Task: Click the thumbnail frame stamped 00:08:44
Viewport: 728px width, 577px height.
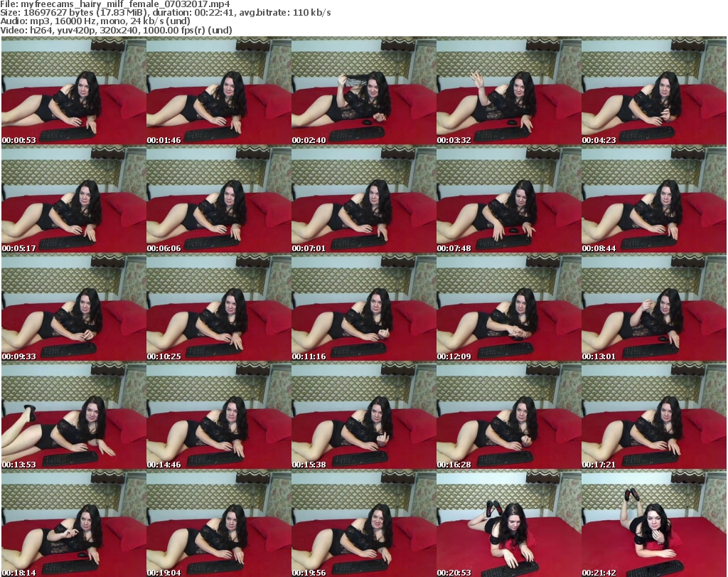Action: pos(654,198)
